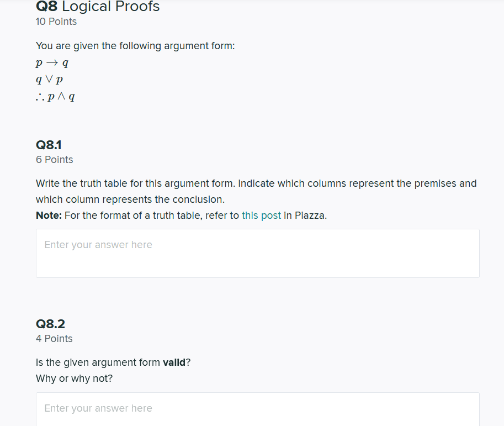Select the premise formula p → q
The height and width of the screenshot is (426, 504).
[x=51, y=62]
